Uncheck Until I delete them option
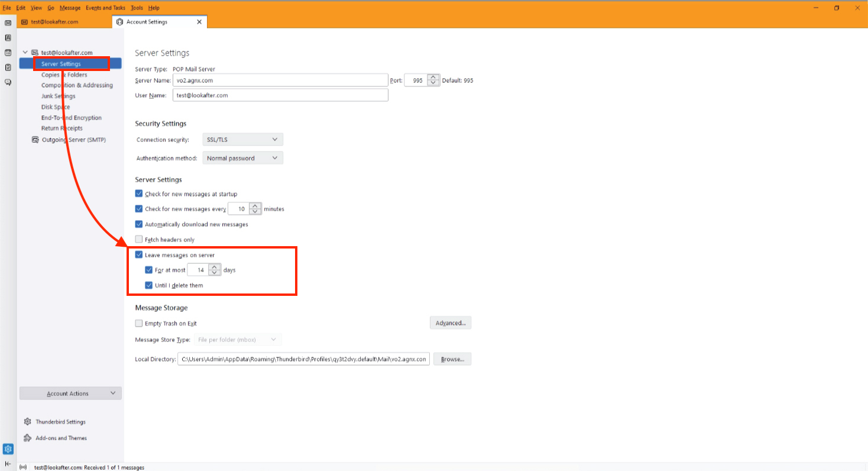Screen dimensions: 868x471 click(x=149, y=285)
